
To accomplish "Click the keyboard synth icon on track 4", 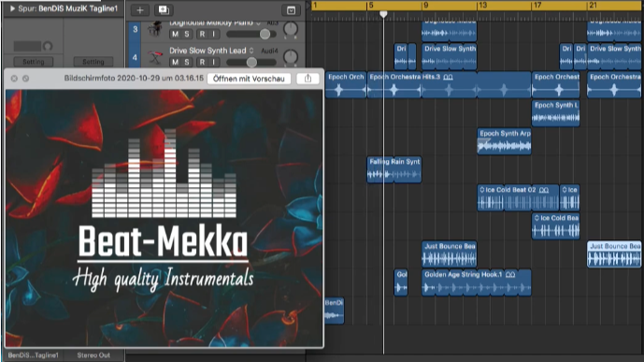I will 155,57.
